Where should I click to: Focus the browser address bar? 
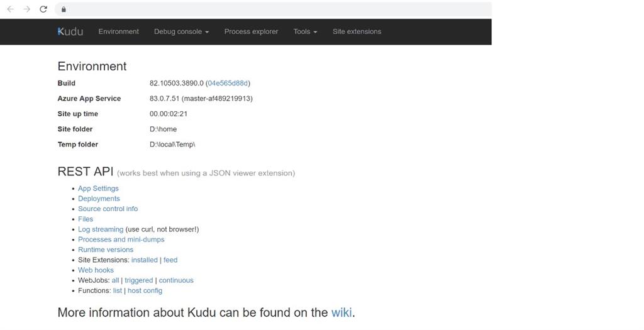pyautogui.click(x=277, y=9)
